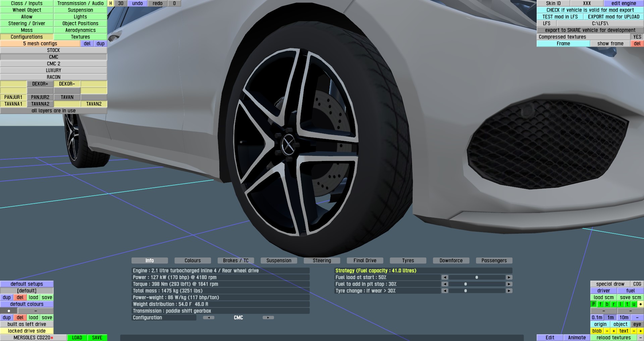Open the Info setup tab

(150, 261)
